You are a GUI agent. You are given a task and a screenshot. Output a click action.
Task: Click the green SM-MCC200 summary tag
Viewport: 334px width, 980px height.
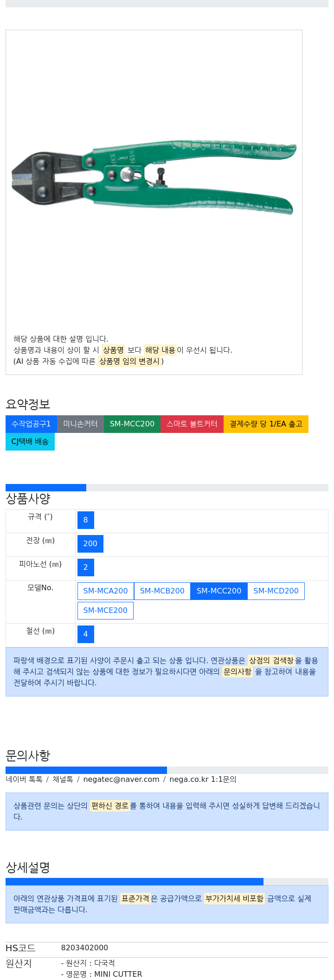click(x=132, y=424)
